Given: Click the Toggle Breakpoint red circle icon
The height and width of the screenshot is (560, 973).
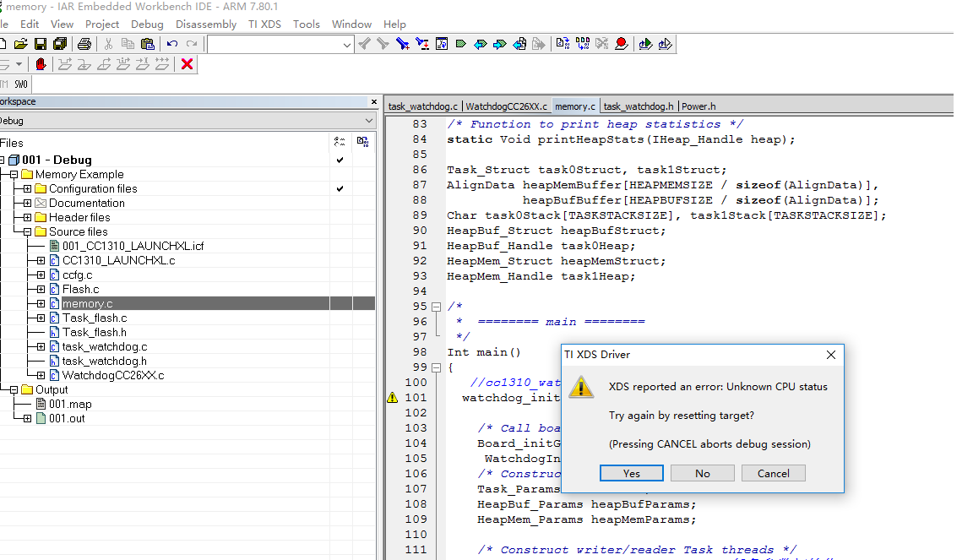Looking at the screenshot, I should point(622,44).
